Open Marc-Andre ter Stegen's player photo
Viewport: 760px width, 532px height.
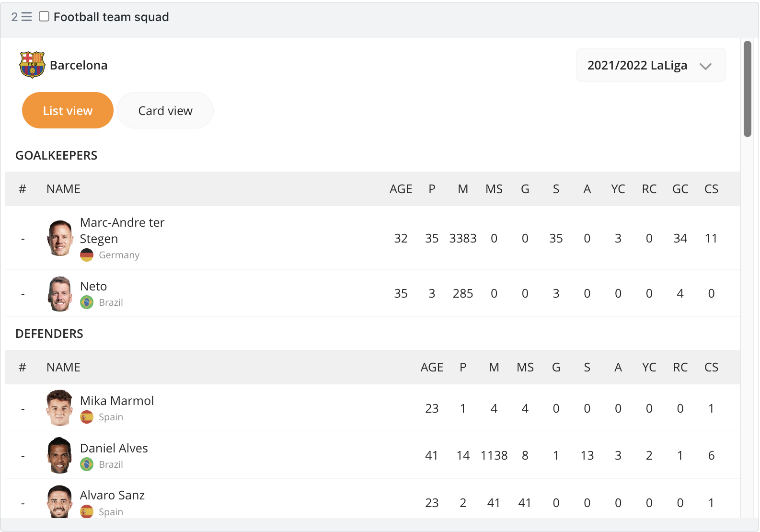(x=60, y=238)
